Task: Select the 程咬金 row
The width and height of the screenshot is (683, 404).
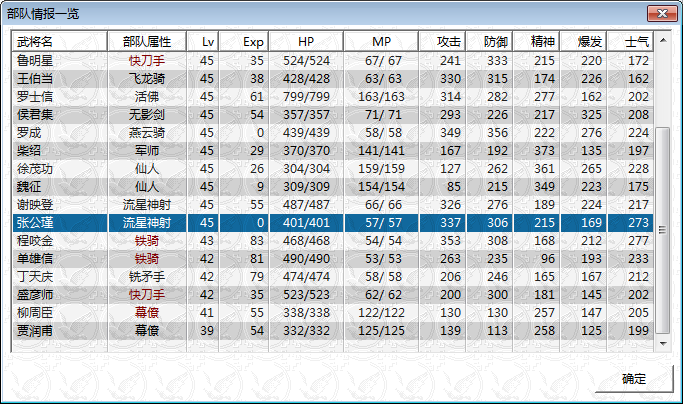Action: [x=333, y=241]
